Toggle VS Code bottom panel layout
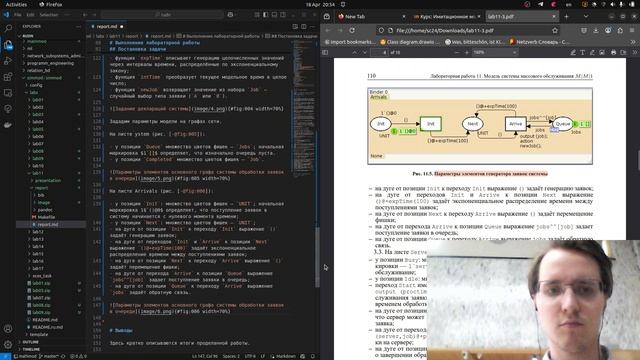This screenshot has width=640, height=360. (x=274, y=15)
